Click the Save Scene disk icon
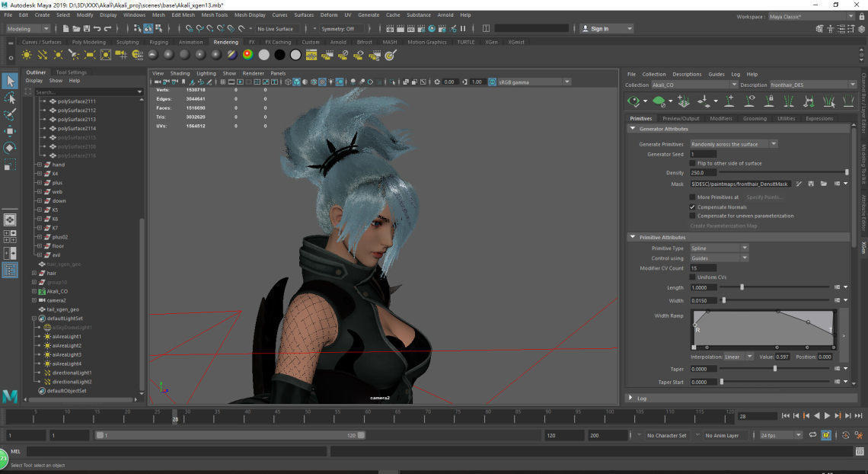Viewport: 868px width, 474px height. [x=86, y=29]
